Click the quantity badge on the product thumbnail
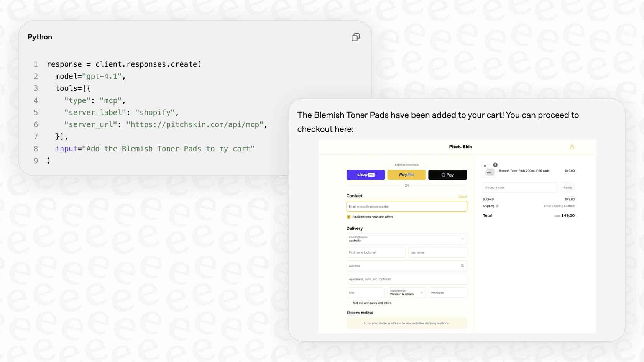The width and height of the screenshot is (644, 362). (x=495, y=165)
